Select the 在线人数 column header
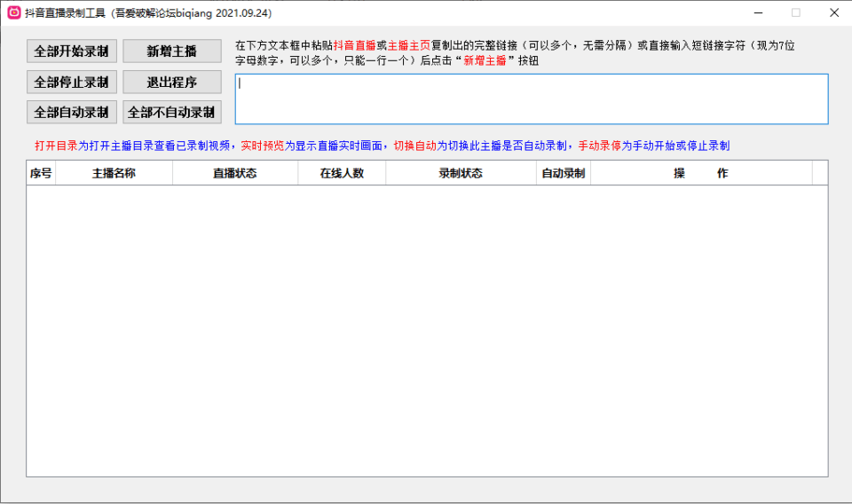This screenshot has height=504, width=852. coord(342,173)
